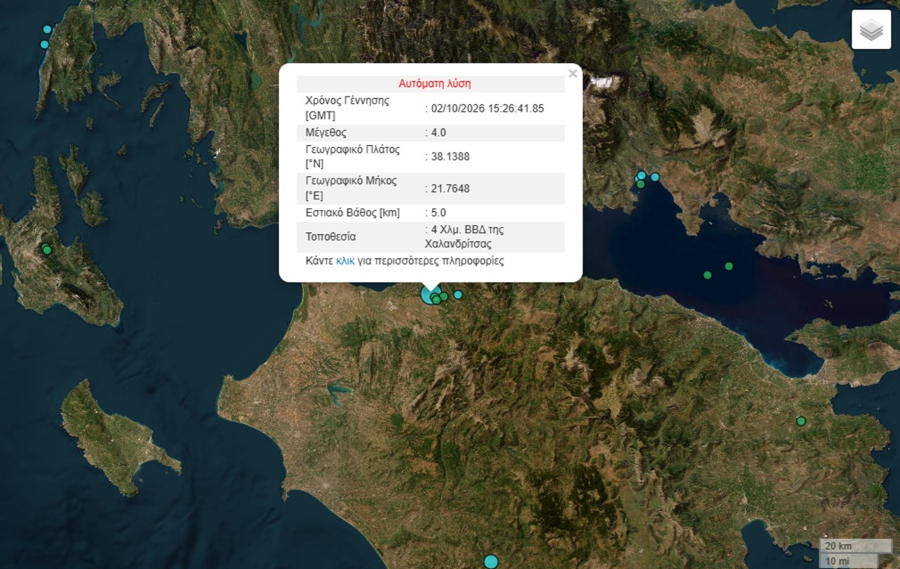Click the cyan earthquake marker at the bottom edge

point(491,561)
